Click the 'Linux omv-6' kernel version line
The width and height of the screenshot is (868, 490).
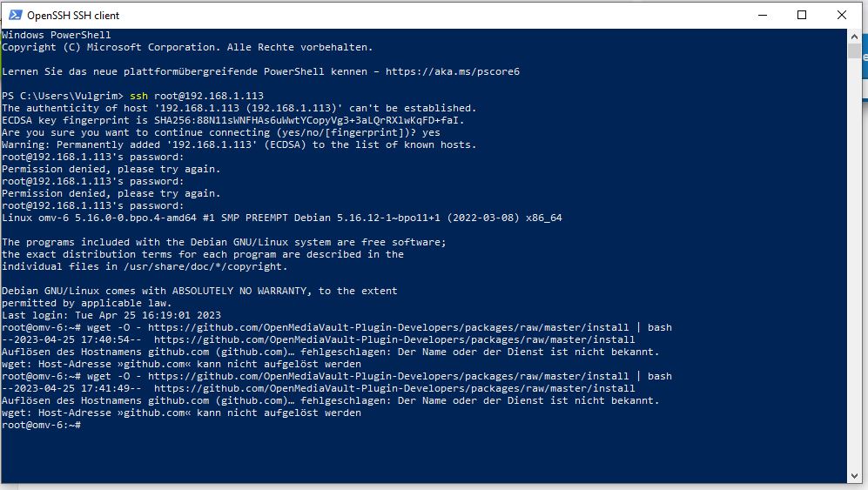[282, 218]
